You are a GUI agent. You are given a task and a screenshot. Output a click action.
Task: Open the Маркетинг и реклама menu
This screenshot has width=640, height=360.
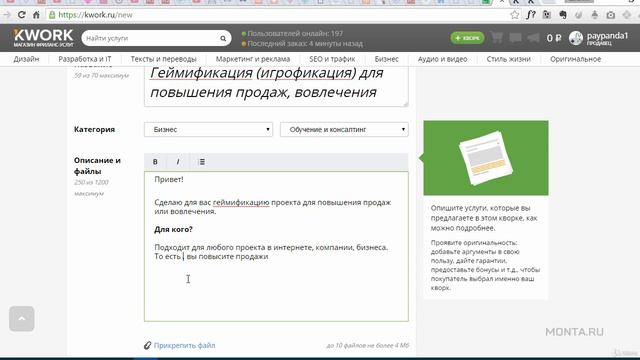pos(253,59)
